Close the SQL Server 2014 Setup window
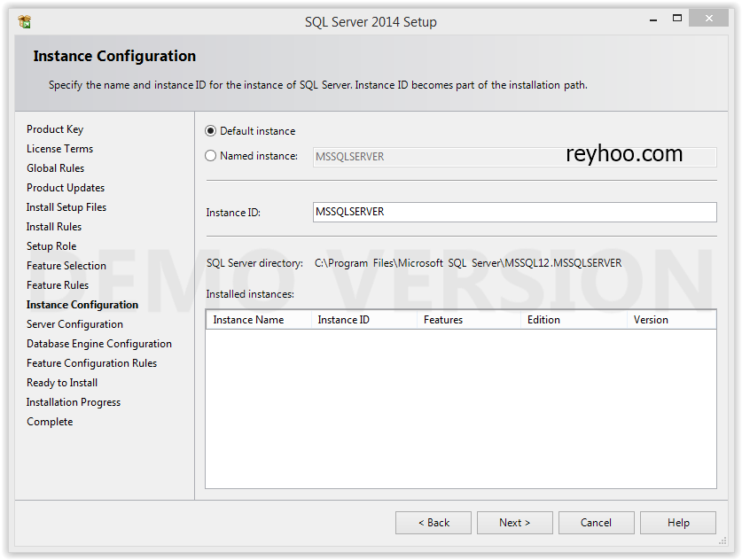The width and height of the screenshot is (742, 560). click(708, 19)
